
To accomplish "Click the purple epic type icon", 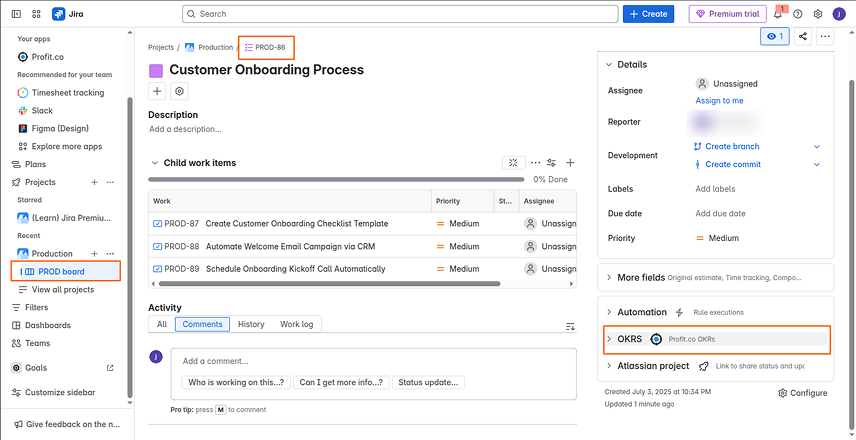I will (x=156, y=70).
